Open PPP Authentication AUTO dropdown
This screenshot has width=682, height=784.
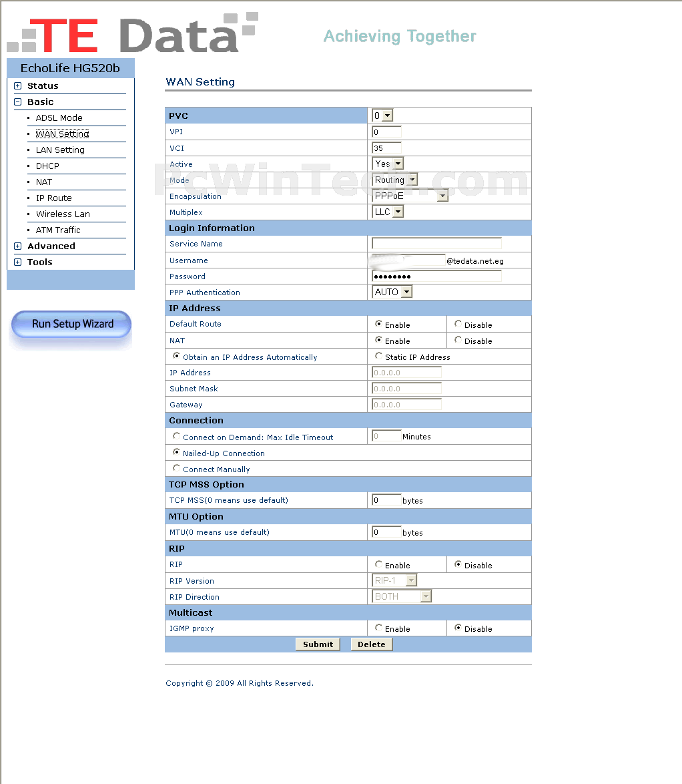[392, 292]
